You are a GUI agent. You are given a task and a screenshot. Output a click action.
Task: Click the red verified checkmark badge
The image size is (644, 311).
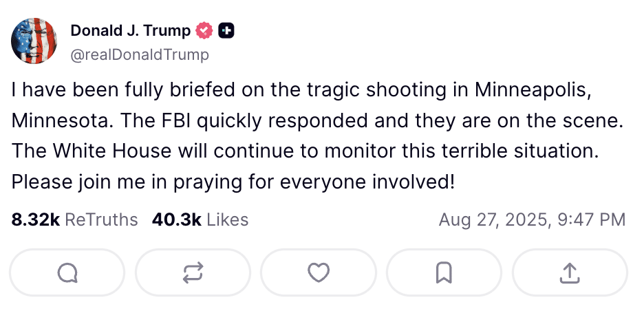[x=204, y=31]
